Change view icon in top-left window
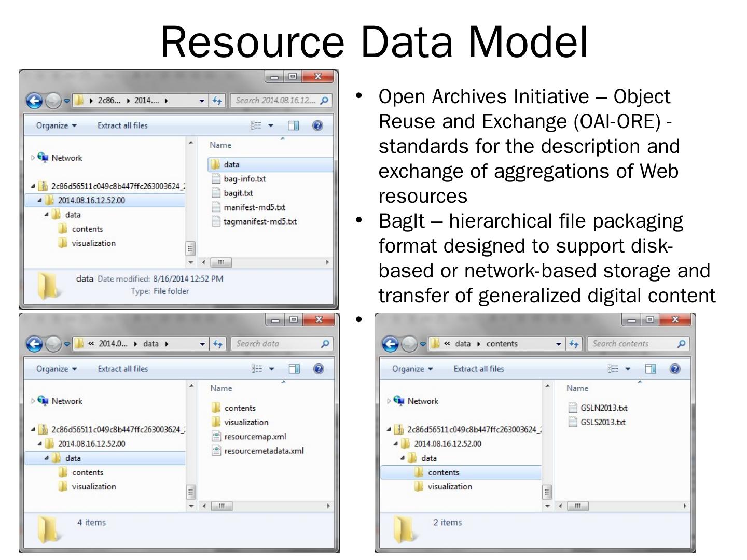This screenshot has height=560, width=747. (x=256, y=125)
